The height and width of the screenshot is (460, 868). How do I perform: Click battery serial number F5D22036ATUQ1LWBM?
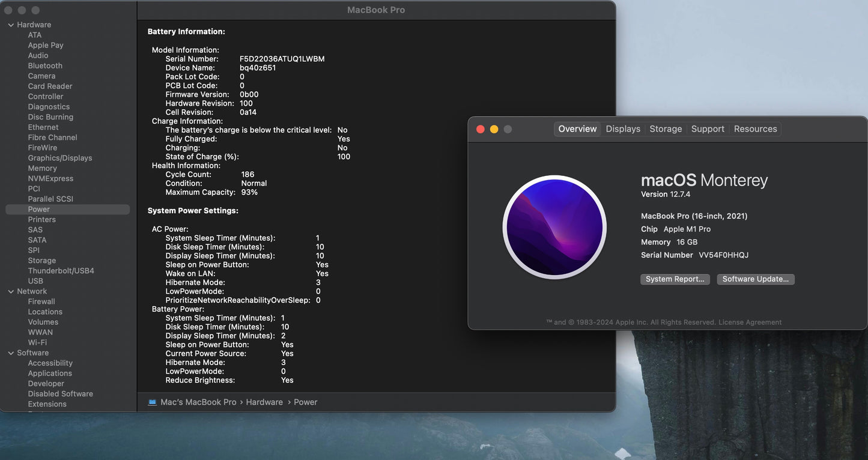tap(282, 59)
